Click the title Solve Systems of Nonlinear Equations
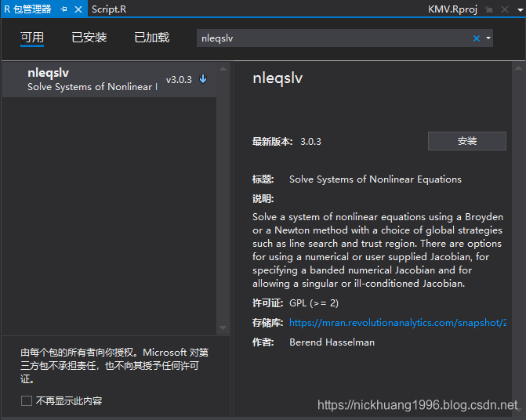526x420 pixels. 375,179
